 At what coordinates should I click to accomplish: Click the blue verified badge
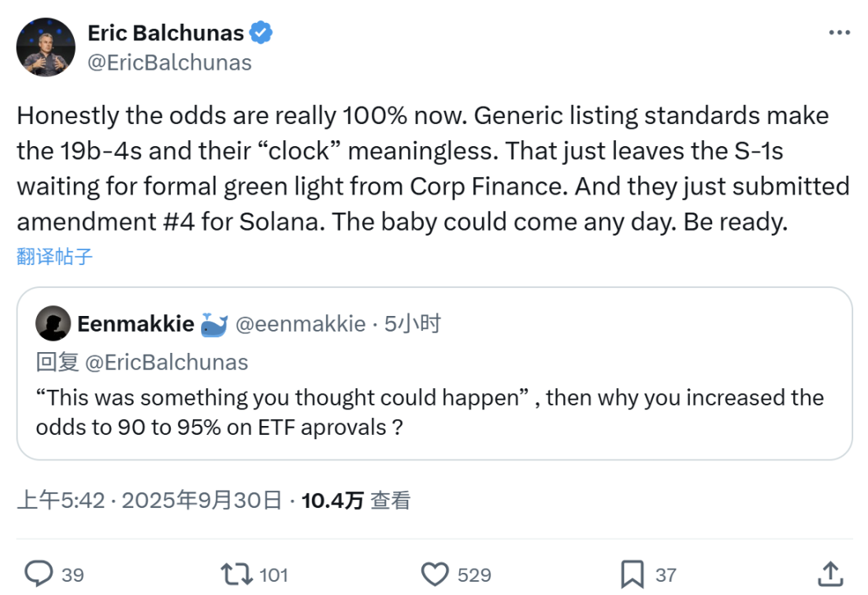(262, 33)
